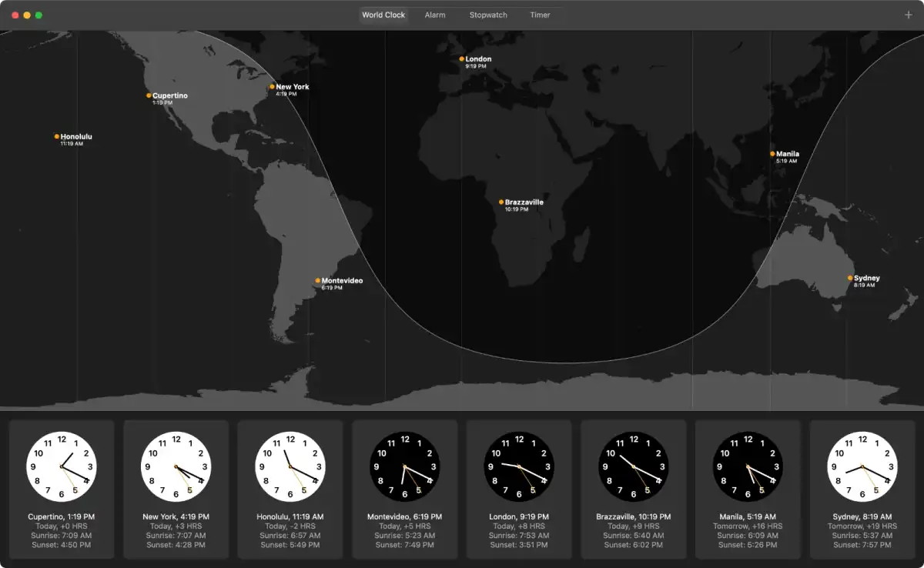Click the Montevideo dark clock face

(404, 466)
